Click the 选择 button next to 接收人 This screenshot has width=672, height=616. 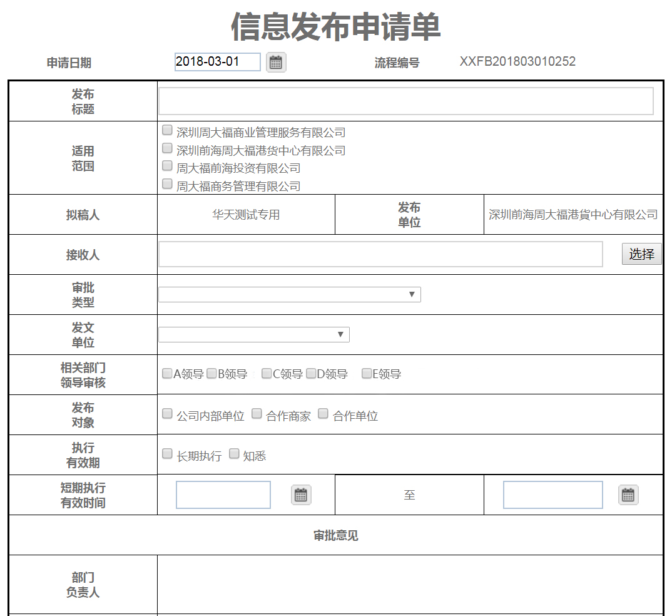pos(641,254)
